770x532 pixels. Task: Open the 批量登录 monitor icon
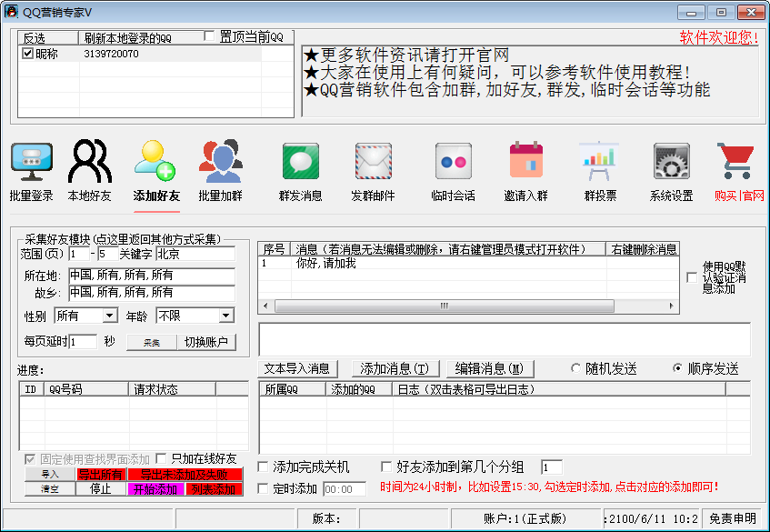click(x=32, y=162)
